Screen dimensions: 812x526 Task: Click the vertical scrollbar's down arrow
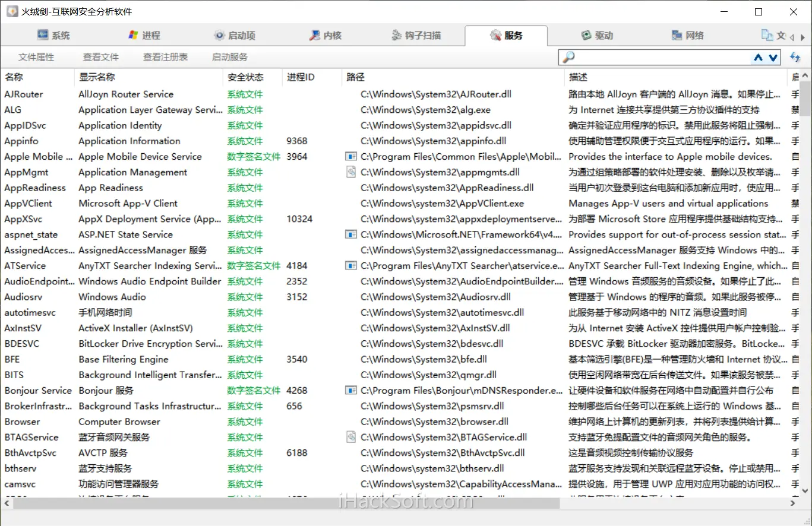tap(805, 491)
